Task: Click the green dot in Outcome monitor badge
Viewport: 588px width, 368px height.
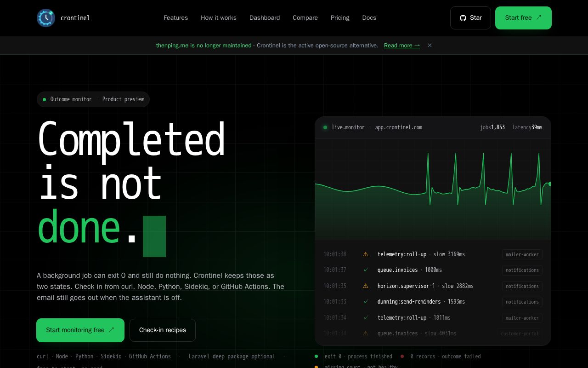Action: click(45, 99)
